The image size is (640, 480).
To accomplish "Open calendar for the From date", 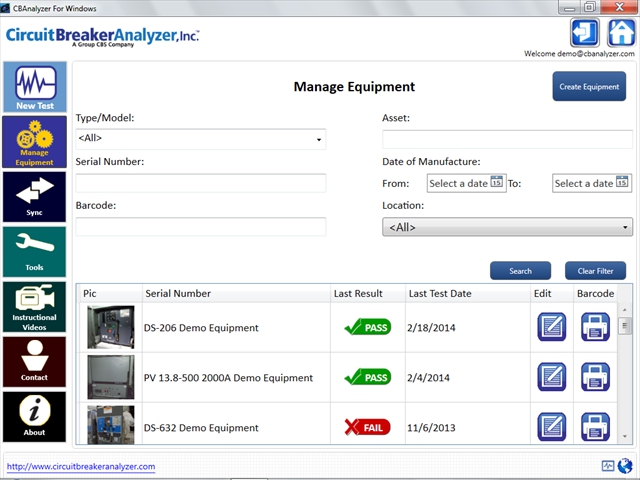I will 496,182.
